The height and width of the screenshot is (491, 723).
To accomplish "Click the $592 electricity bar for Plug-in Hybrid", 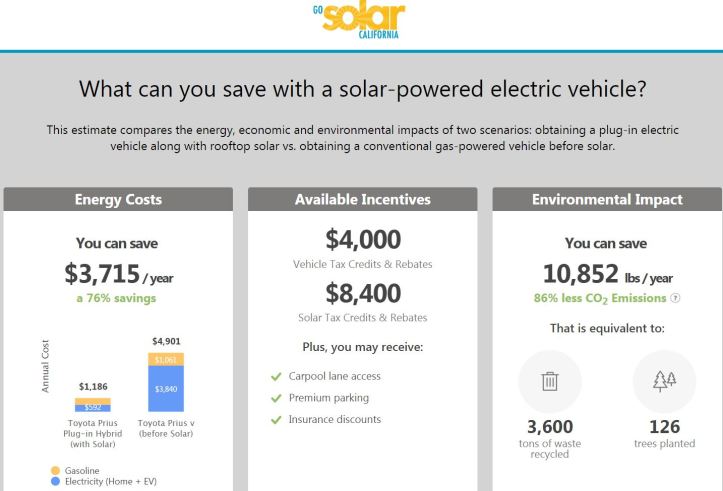I will (92, 408).
